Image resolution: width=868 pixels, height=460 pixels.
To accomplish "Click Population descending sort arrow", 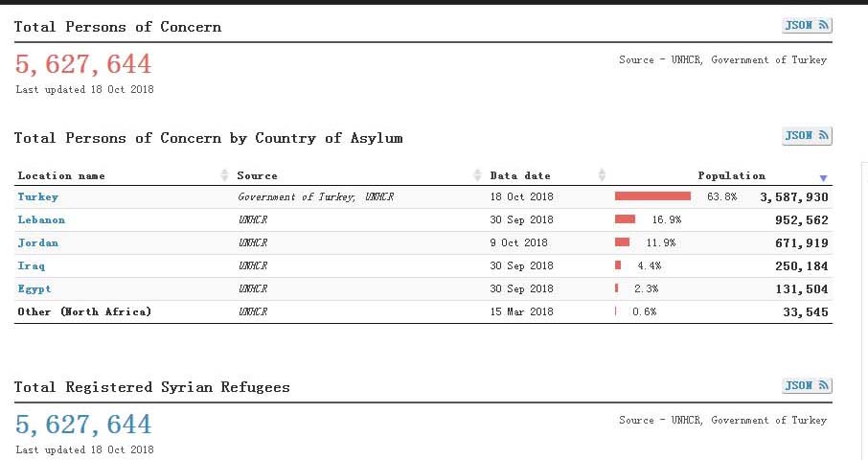I will coord(823,178).
